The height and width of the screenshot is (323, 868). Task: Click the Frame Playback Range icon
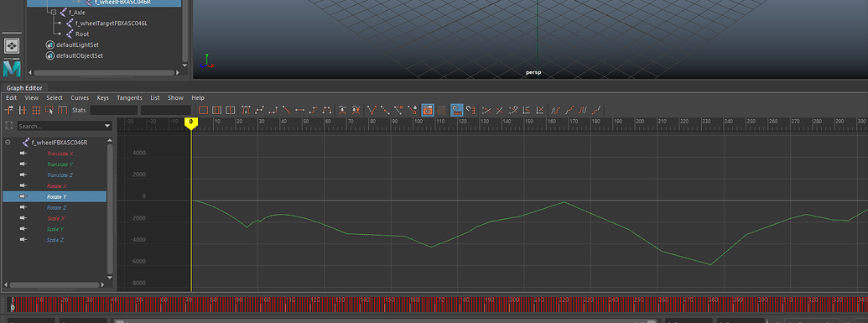click(217, 110)
